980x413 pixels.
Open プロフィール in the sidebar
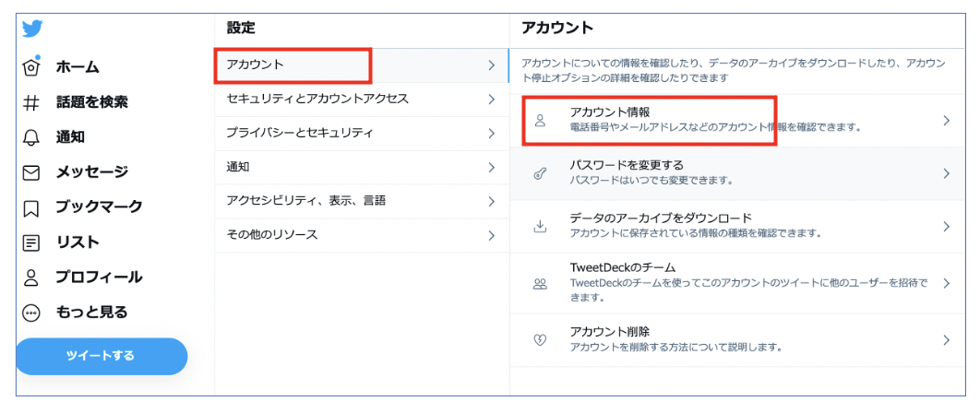click(x=99, y=277)
